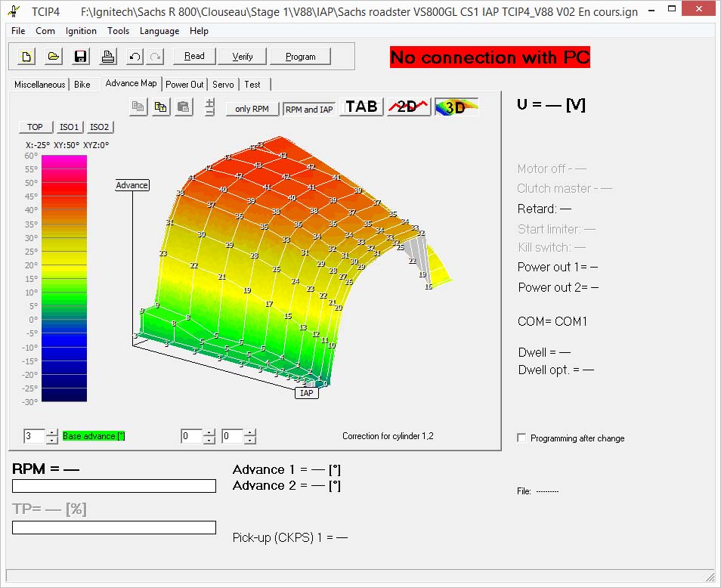
Task: Click the Redo arrow icon
Action: [x=156, y=57]
